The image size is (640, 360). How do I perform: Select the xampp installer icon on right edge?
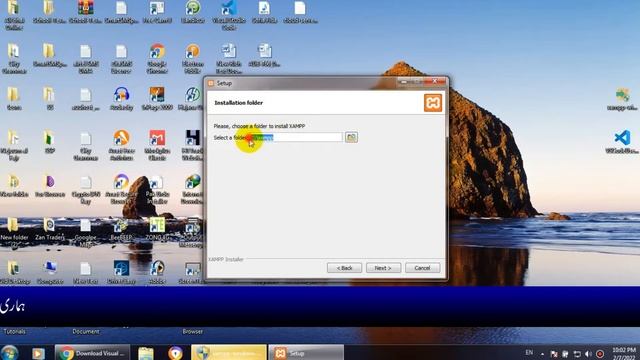[x=622, y=99]
